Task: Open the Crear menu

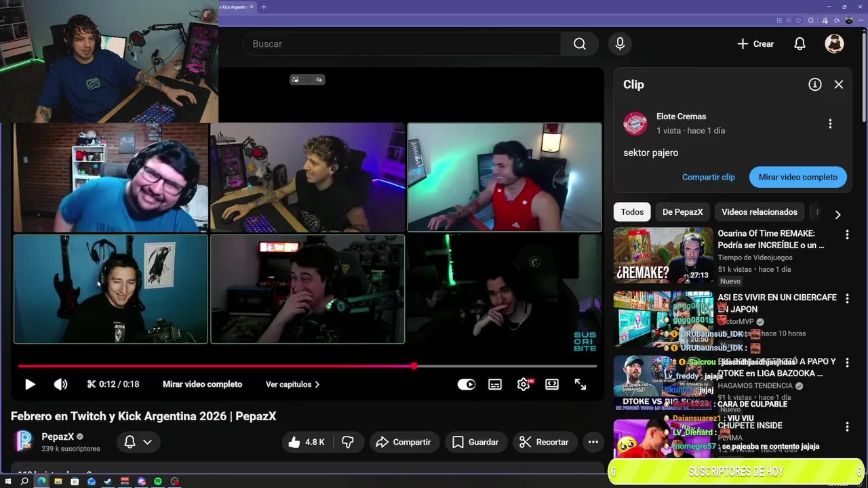Action: pyautogui.click(x=755, y=44)
